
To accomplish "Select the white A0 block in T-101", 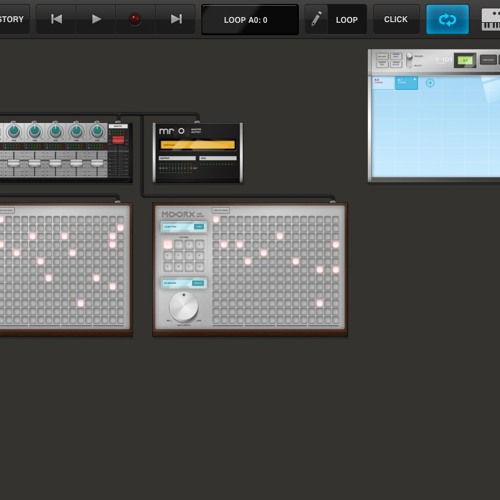I will [383, 83].
